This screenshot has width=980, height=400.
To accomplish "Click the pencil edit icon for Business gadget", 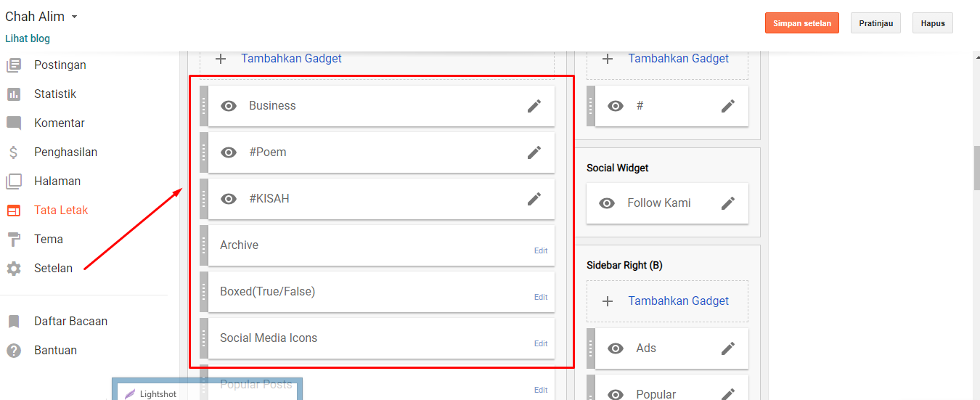I will [x=534, y=106].
